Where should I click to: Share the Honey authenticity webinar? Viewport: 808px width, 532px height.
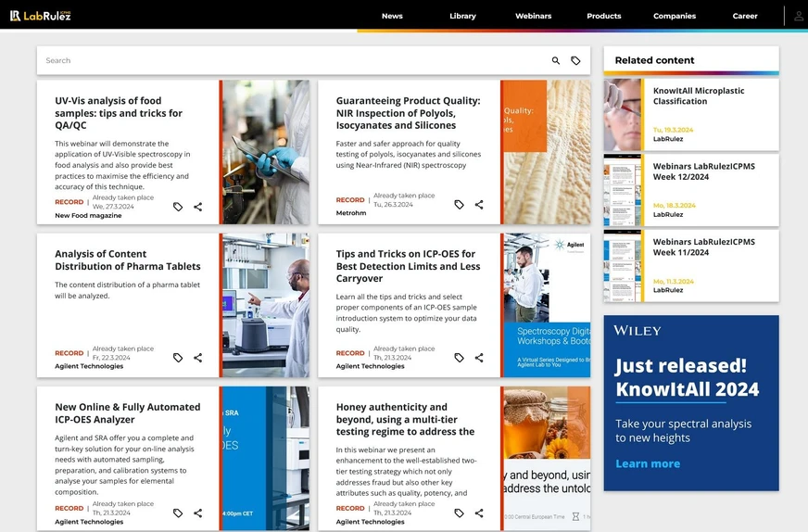479,513
